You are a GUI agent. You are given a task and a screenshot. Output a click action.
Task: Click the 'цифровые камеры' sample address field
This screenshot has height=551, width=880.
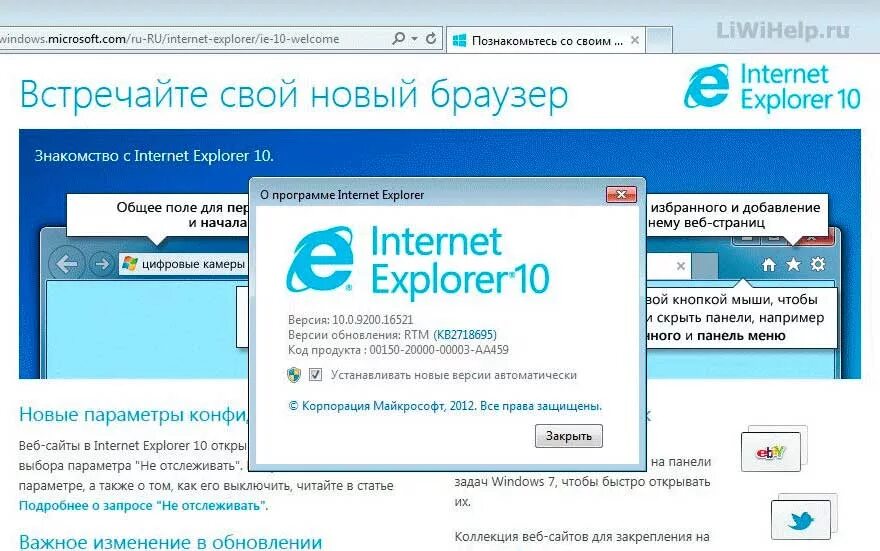pyautogui.click(x=184, y=264)
